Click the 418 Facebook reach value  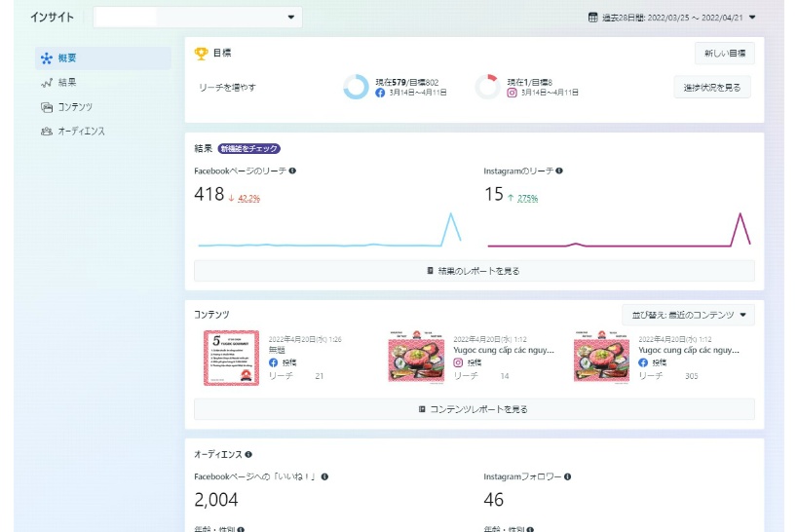(x=209, y=195)
